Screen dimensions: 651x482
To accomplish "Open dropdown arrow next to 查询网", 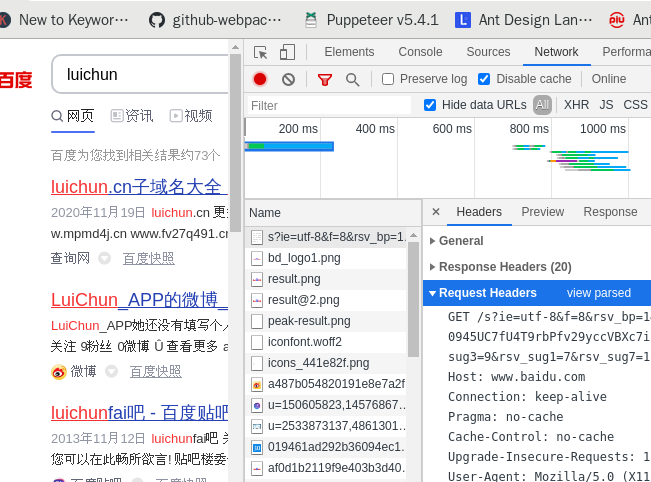I will tap(104, 259).
